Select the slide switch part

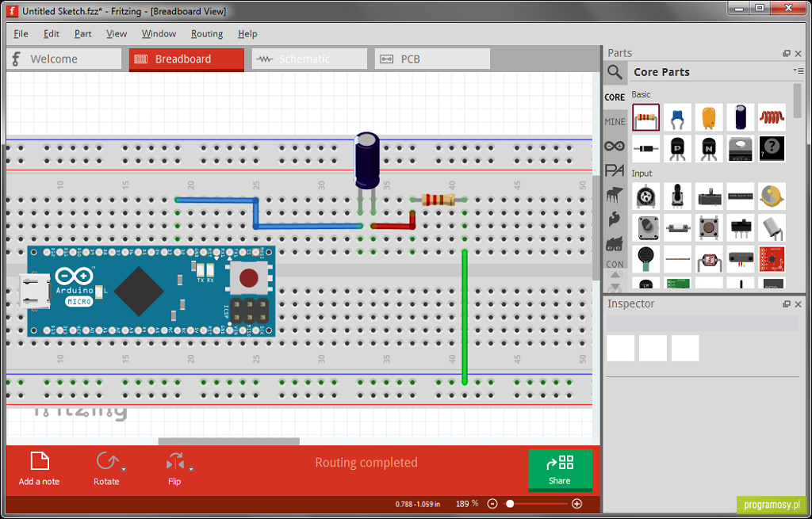(x=740, y=227)
